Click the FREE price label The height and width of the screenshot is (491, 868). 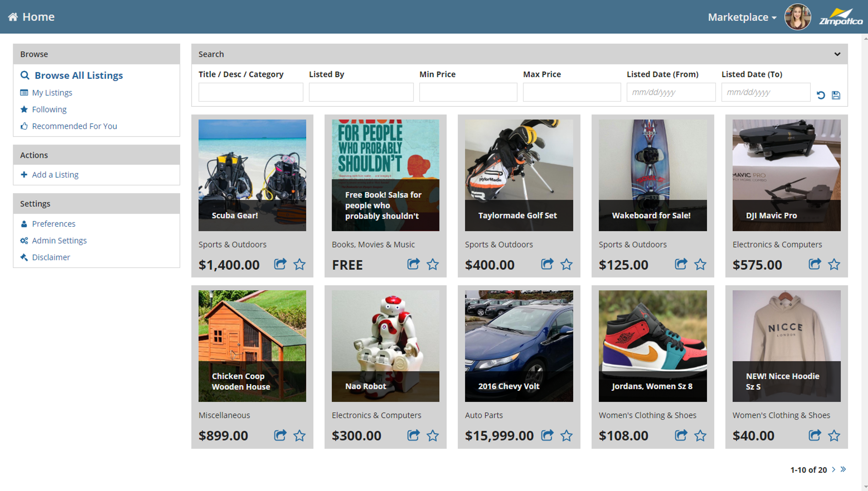pyautogui.click(x=347, y=265)
